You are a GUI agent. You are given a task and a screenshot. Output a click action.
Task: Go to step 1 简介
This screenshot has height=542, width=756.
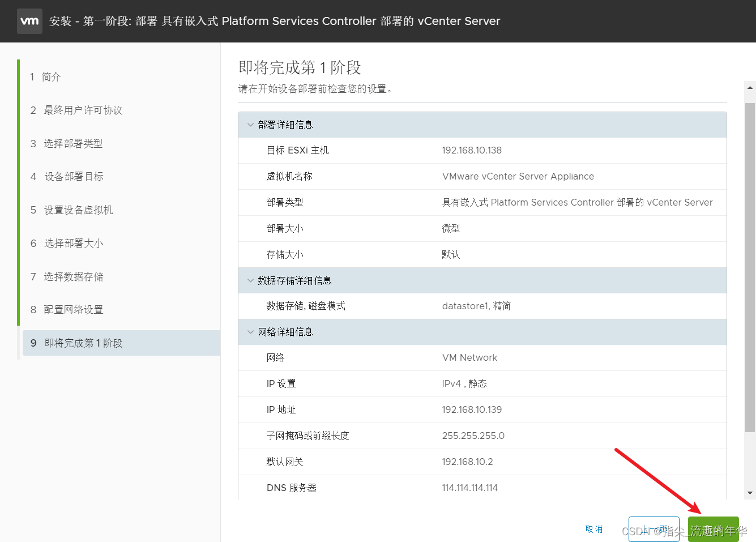point(45,76)
